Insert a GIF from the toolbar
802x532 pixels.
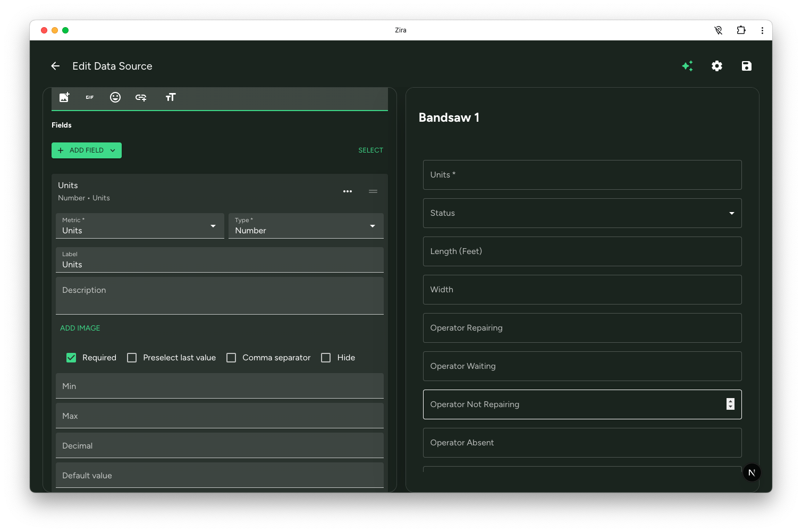[90, 97]
